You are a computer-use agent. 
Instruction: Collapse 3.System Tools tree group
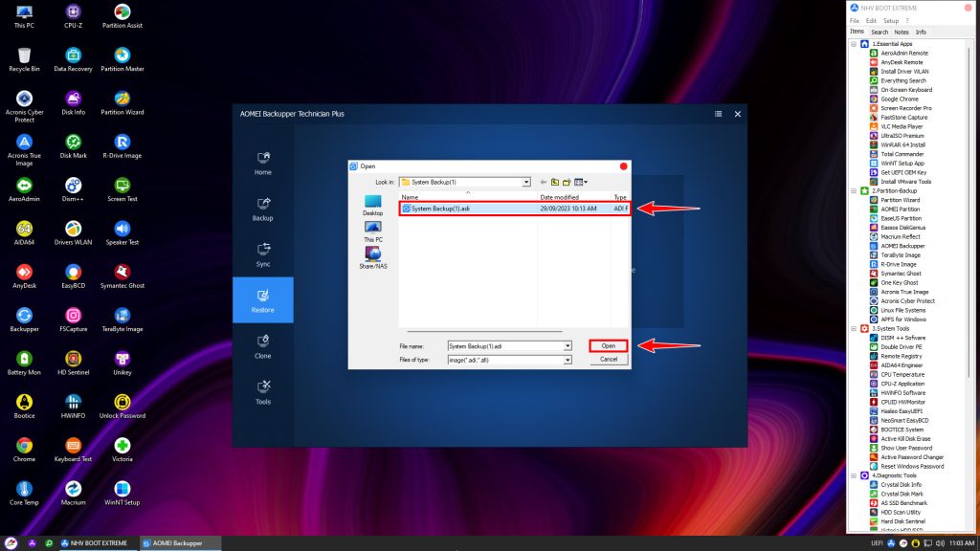pos(854,329)
